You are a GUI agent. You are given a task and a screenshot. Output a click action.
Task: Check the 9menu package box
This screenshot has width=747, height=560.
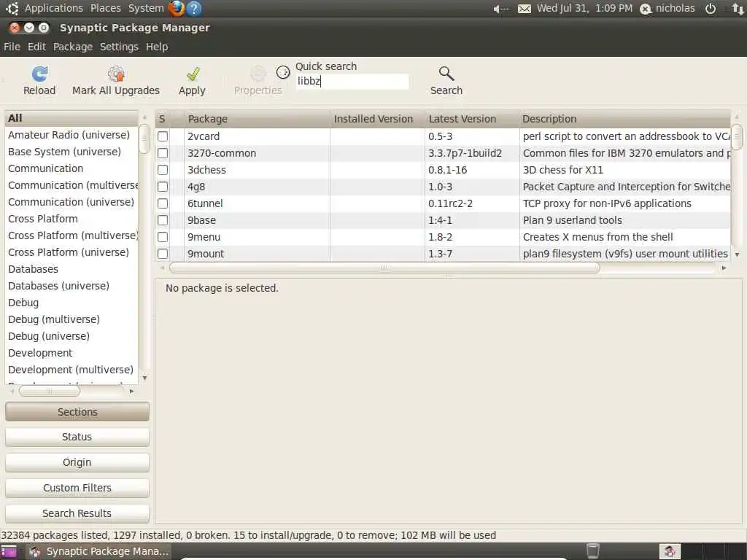coord(163,237)
